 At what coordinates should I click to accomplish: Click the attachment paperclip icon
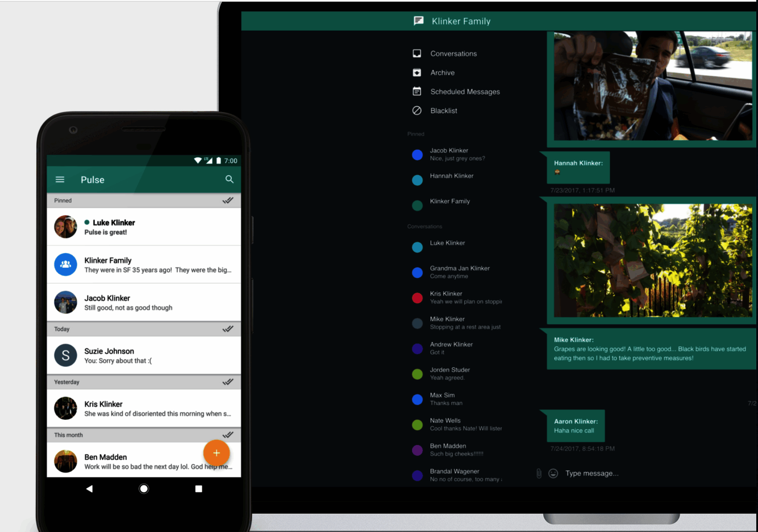[x=539, y=473]
